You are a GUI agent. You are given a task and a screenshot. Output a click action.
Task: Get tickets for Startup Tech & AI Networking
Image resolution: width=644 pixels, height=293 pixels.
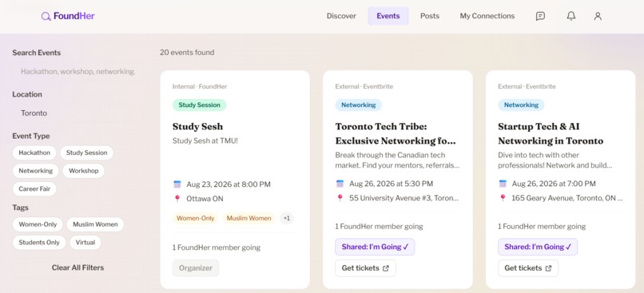(528, 268)
